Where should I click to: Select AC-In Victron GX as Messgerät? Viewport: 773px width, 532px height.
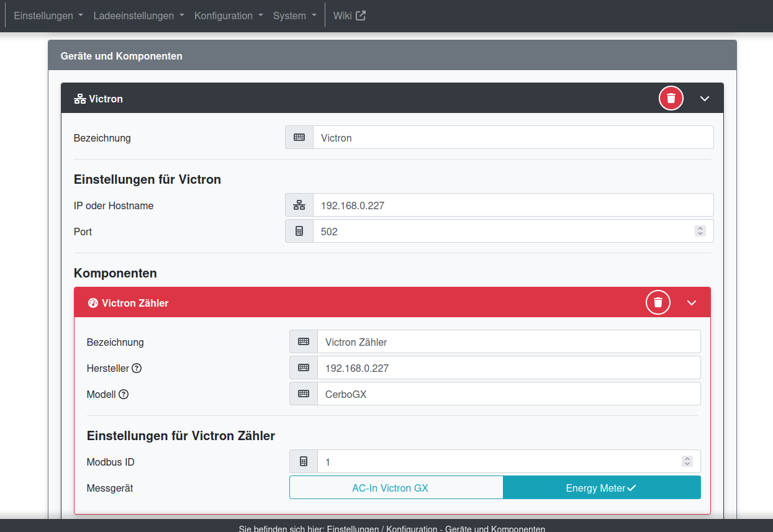[396, 488]
